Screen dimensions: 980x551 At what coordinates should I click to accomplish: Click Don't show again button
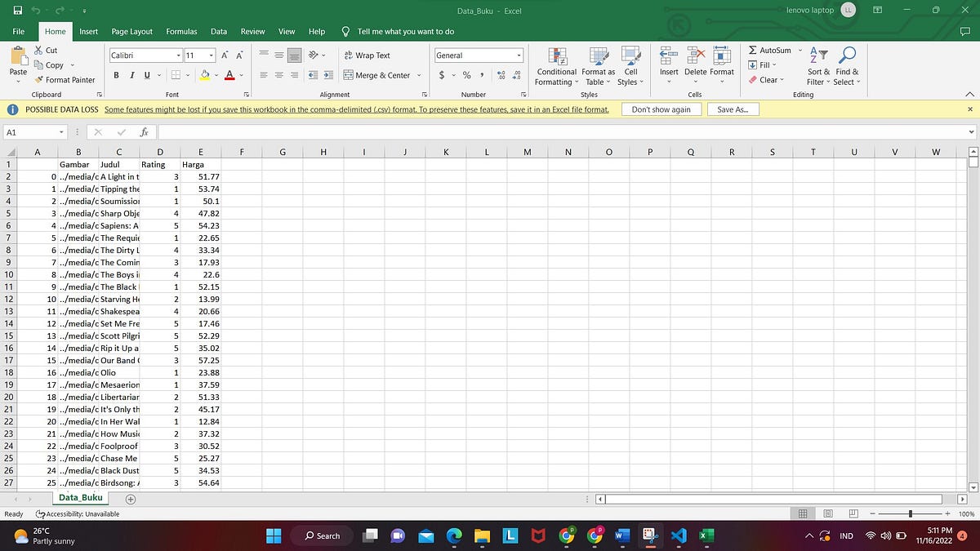661,109
